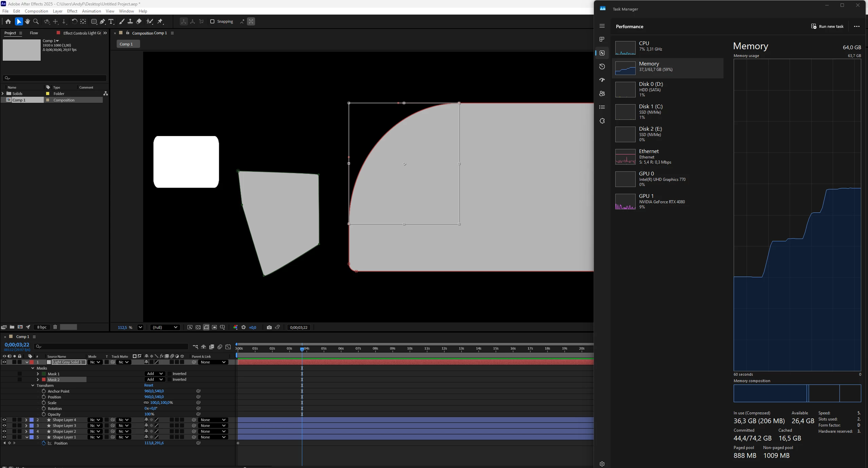Viewport: 868px width, 468px height.
Task: Click the Comp 1 breadcrumb button in viewer
Action: (x=128, y=44)
